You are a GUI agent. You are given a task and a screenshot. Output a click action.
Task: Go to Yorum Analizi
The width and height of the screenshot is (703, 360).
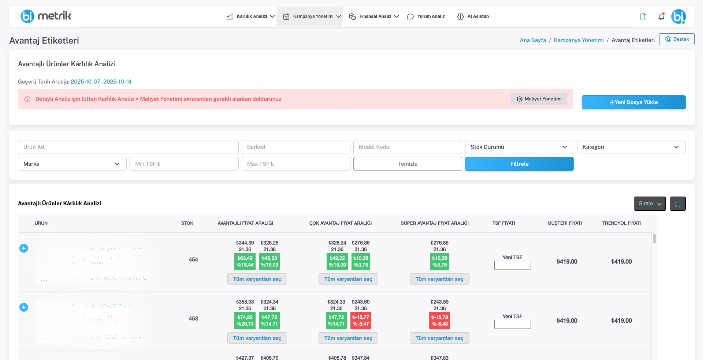pyautogui.click(x=426, y=17)
